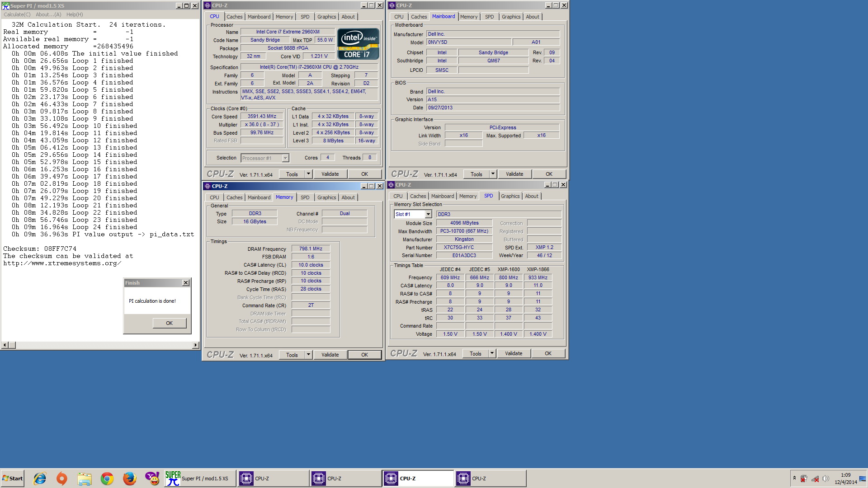The width and height of the screenshot is (868, 488).
Task: Open Internet Explorer from taskbar
Action: tap(40, 479)
